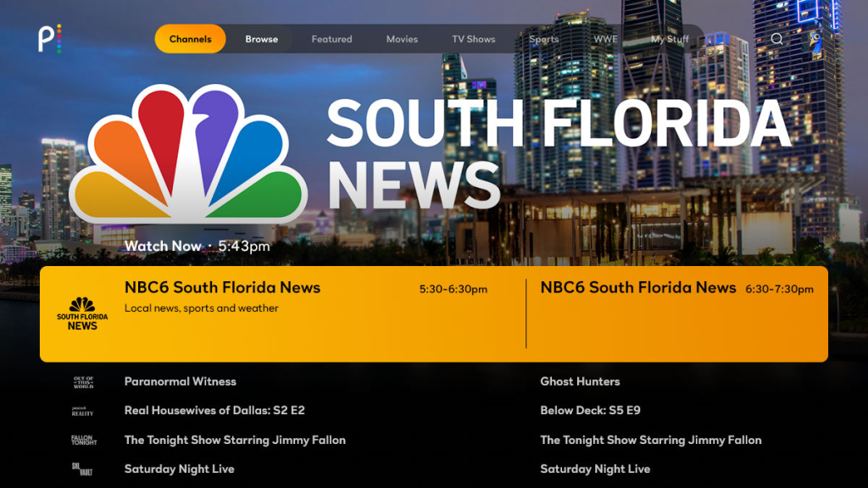The height and width of the screenshot is (488, 868).
Task: Click 'Local news, sports and weather' description
Action: point(201,308)
